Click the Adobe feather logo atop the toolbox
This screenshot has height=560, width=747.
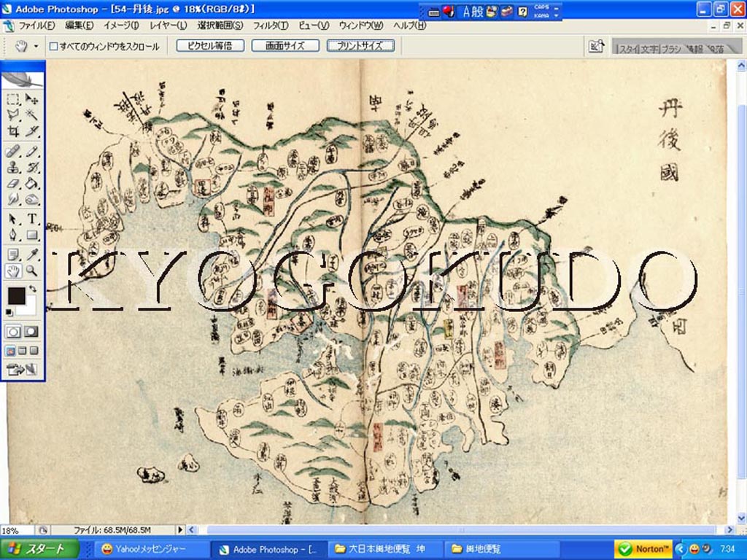23,79
